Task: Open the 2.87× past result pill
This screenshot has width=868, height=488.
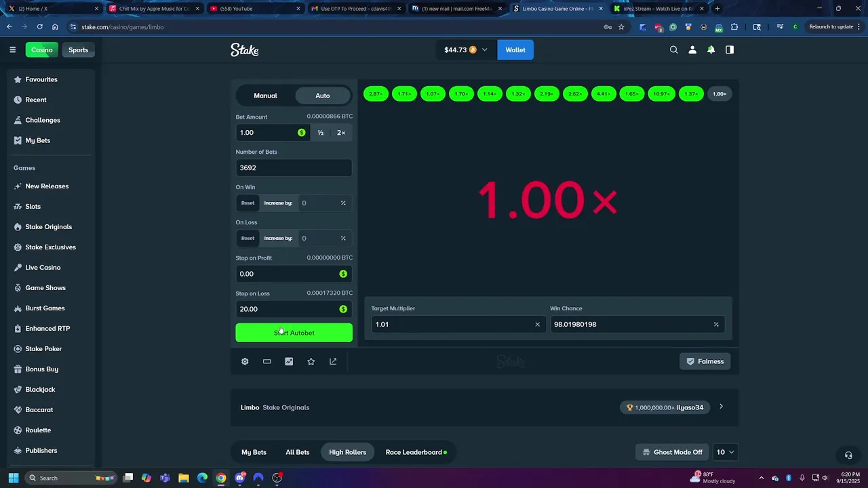Action: pyautogui.click(x=376, y=94)
